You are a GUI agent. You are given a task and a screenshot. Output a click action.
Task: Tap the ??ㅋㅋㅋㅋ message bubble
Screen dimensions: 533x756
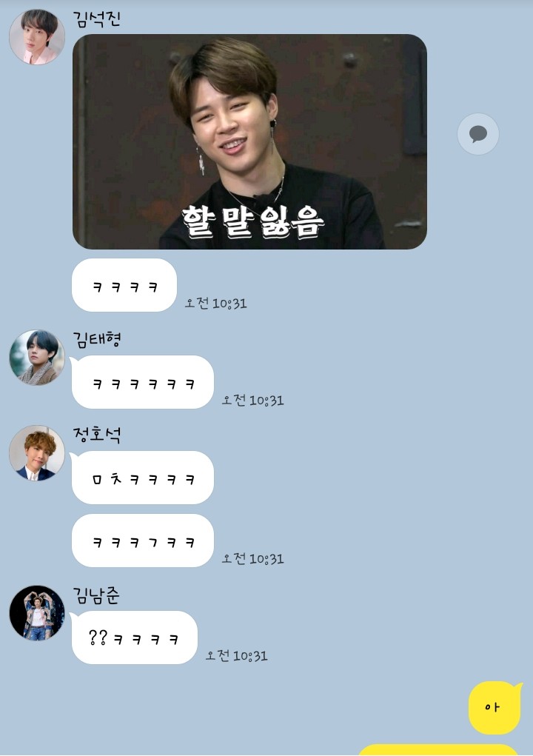(x=134, y=638)
